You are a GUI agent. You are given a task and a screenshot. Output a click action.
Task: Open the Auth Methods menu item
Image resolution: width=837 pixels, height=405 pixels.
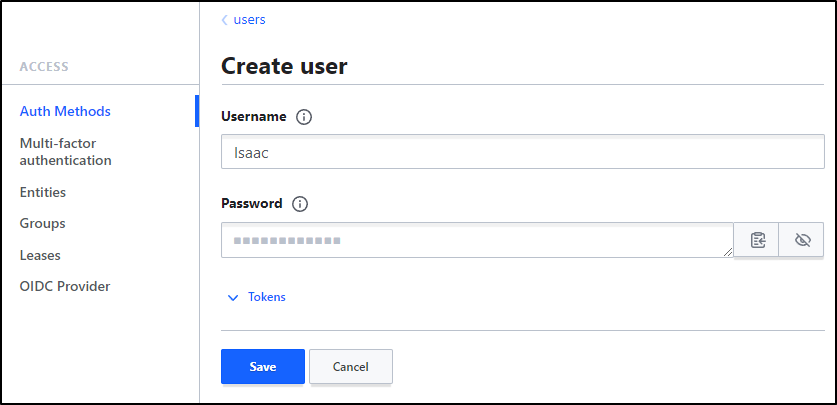point(65,112)
